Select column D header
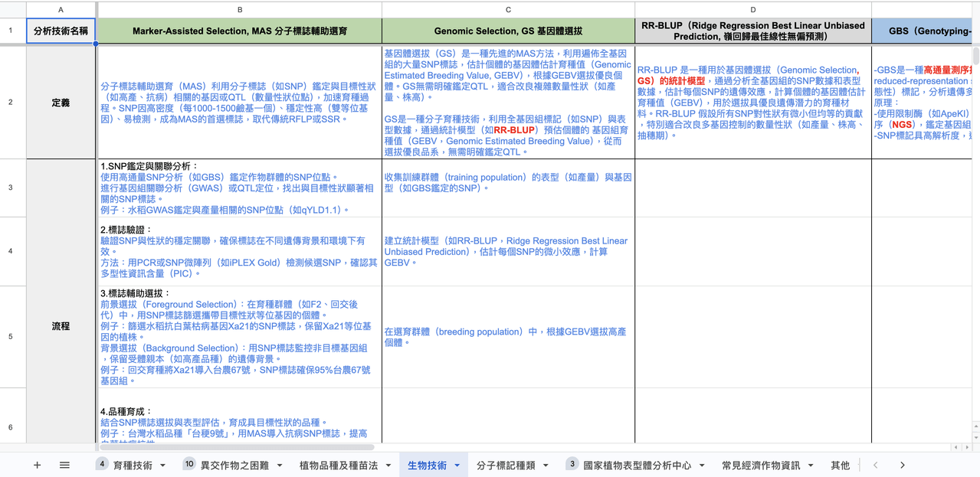Screen dimensions: 980x477 (x=753, y=9)
